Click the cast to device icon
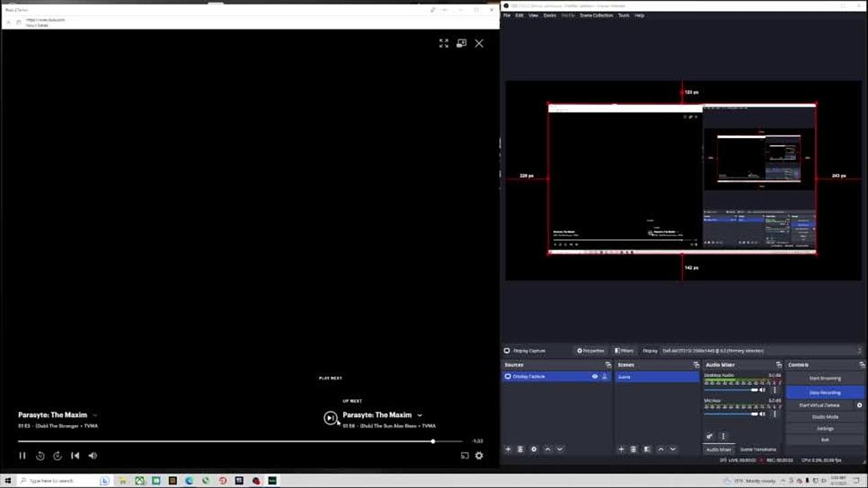 (465, 455)
